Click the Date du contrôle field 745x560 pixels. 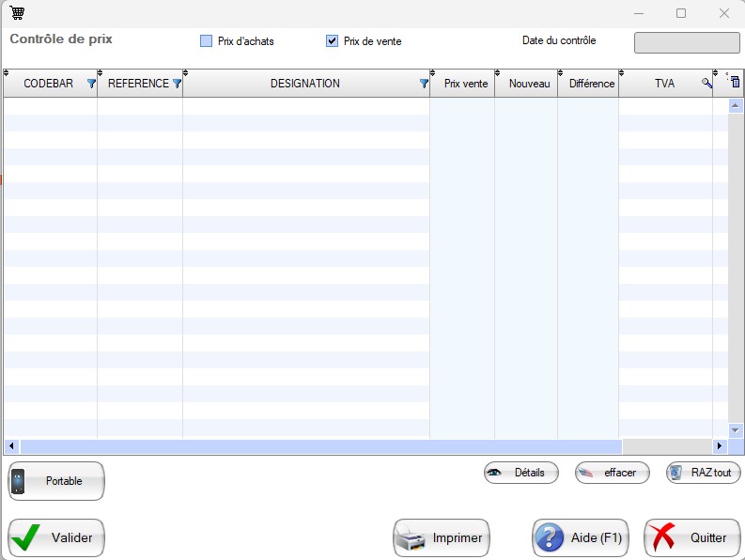[x=686, y=42]
